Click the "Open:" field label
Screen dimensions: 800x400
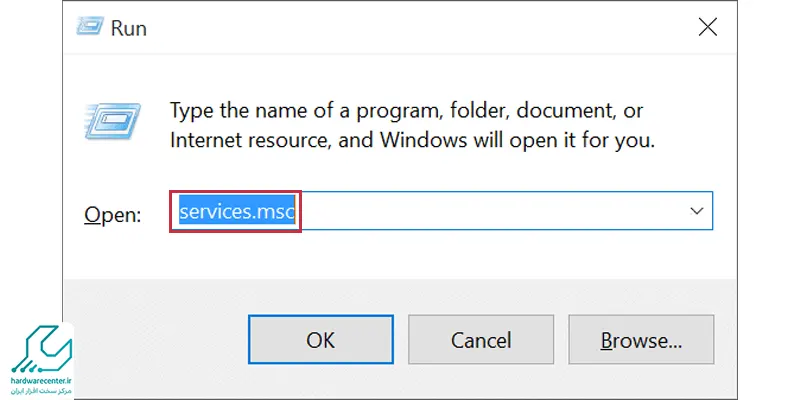click(112, 215)
